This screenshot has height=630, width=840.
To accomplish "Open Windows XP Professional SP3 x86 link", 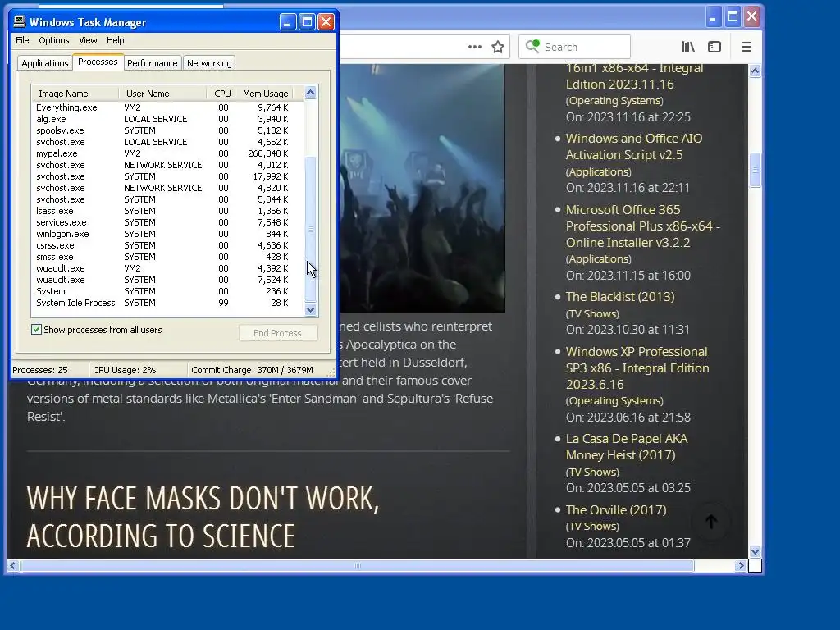I will click(637, 368).
